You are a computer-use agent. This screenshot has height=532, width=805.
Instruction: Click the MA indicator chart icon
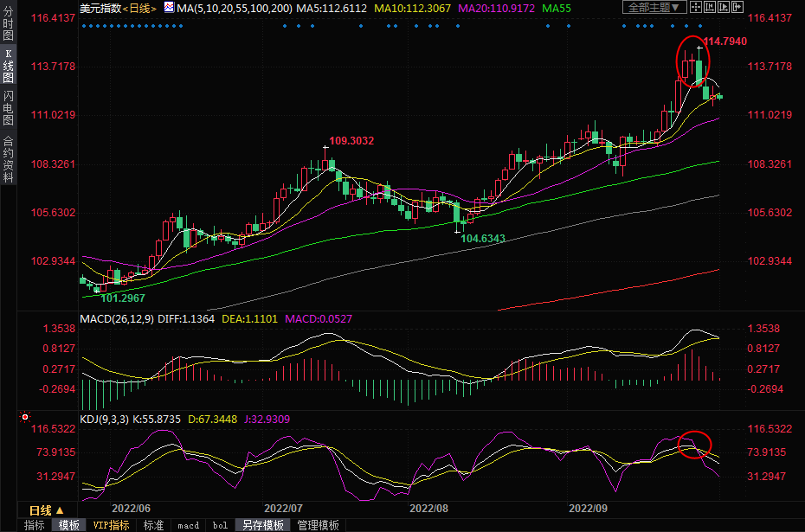click(169, 8)
